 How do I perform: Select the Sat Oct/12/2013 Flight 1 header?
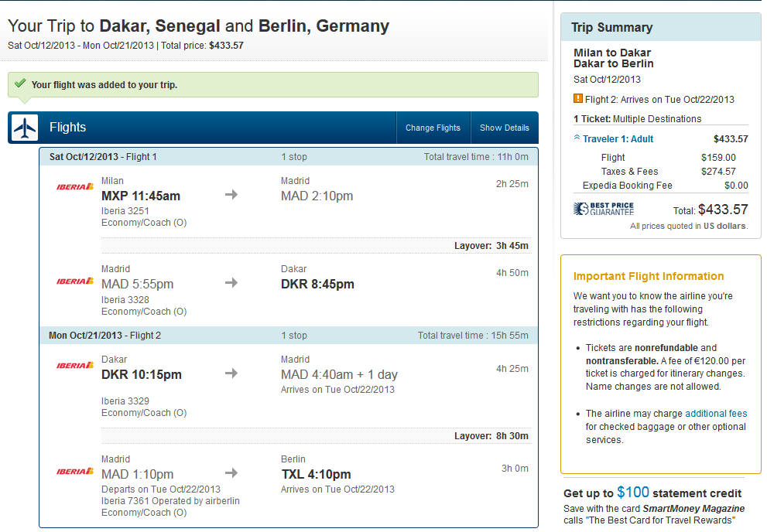[289, 157]
